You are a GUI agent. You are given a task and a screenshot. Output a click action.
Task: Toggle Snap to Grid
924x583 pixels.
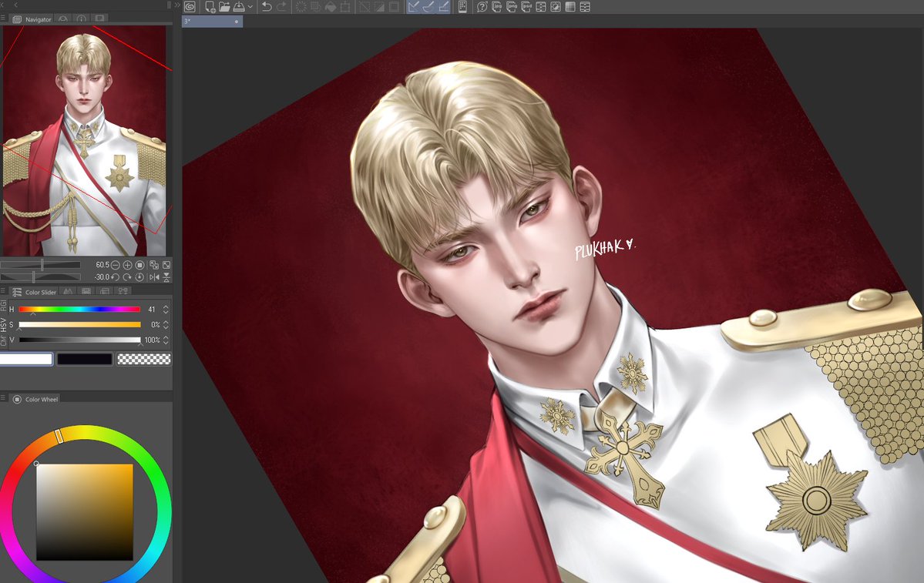444,7
